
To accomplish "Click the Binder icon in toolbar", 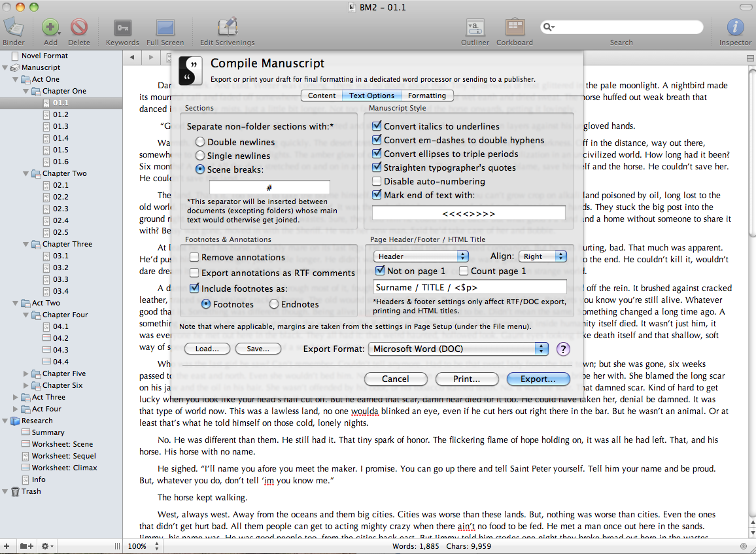I will click(14, 28).
